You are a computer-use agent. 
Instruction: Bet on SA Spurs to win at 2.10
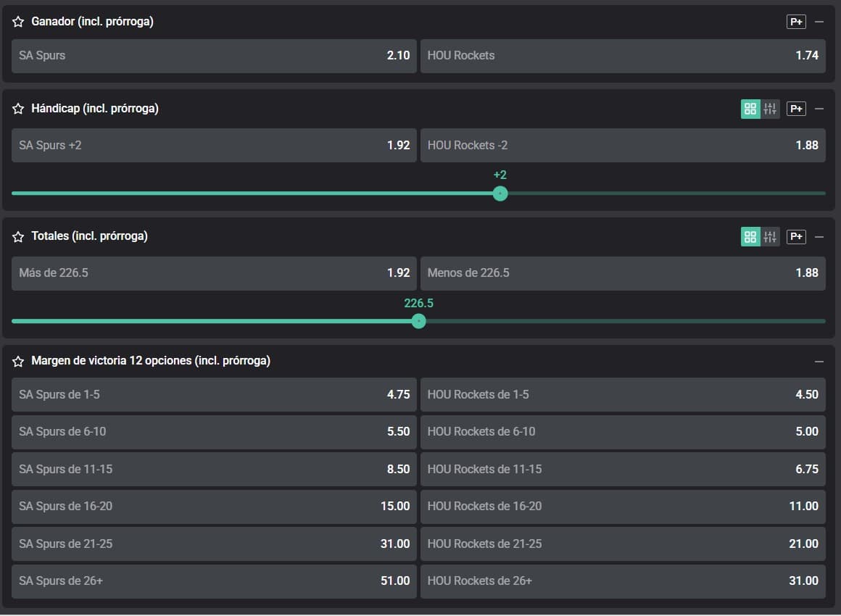(214, 56)
